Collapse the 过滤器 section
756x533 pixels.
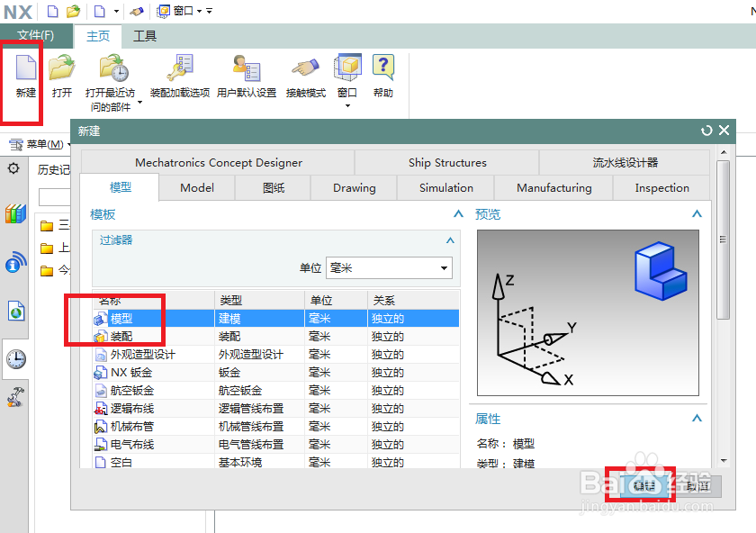[x=450, y=240]
